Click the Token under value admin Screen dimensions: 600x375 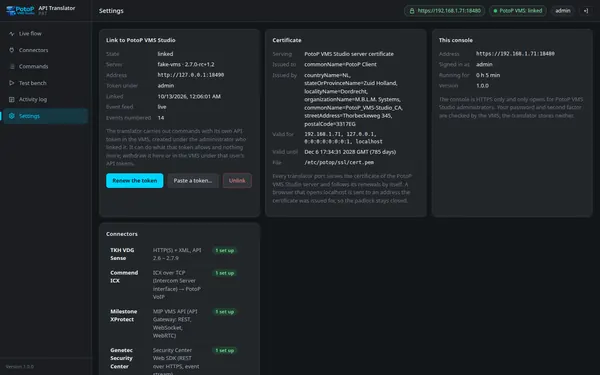pos(166,86)
